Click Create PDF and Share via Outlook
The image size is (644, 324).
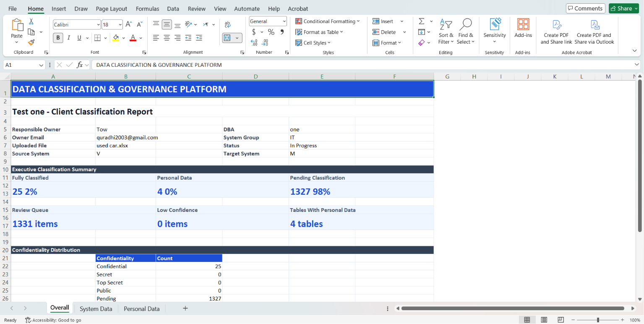coord(594,32)
